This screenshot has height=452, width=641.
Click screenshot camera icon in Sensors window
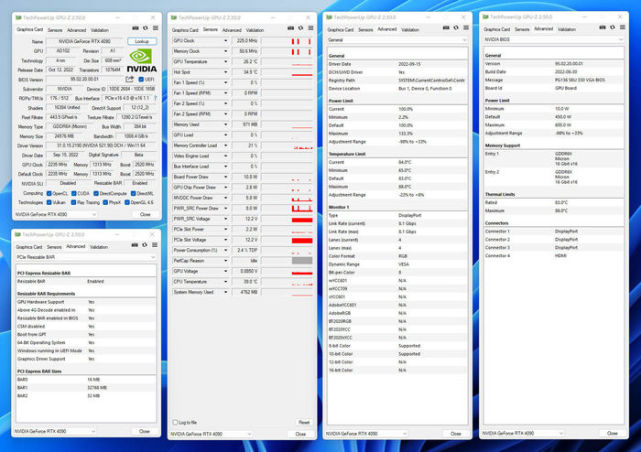pos(291,28)
